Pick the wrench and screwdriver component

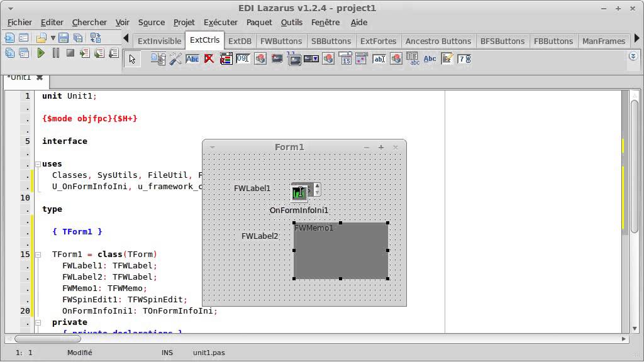pyautogui.click(x=175, y=59)
